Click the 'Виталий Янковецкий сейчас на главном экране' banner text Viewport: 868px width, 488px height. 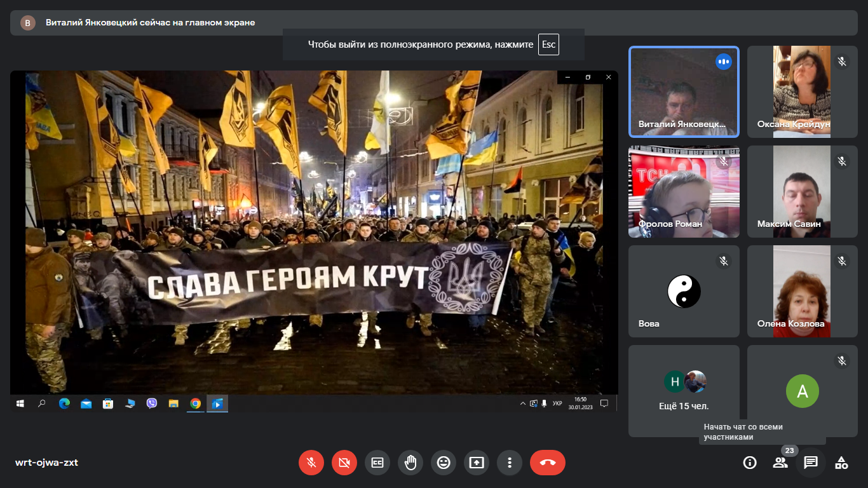151,23
